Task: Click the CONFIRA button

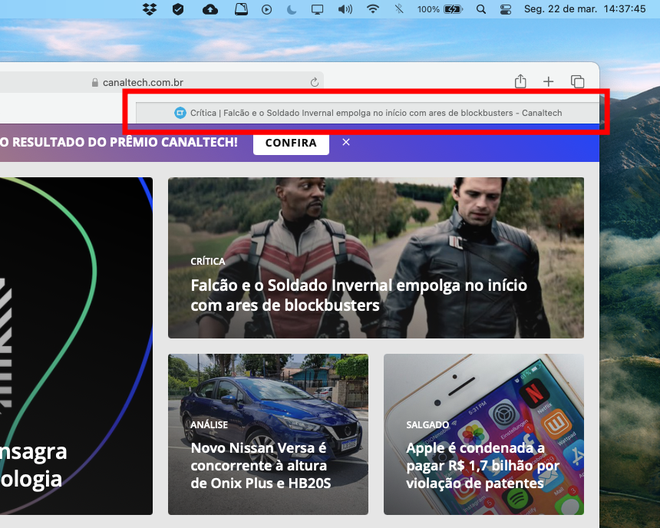Action: coord(291,143)
